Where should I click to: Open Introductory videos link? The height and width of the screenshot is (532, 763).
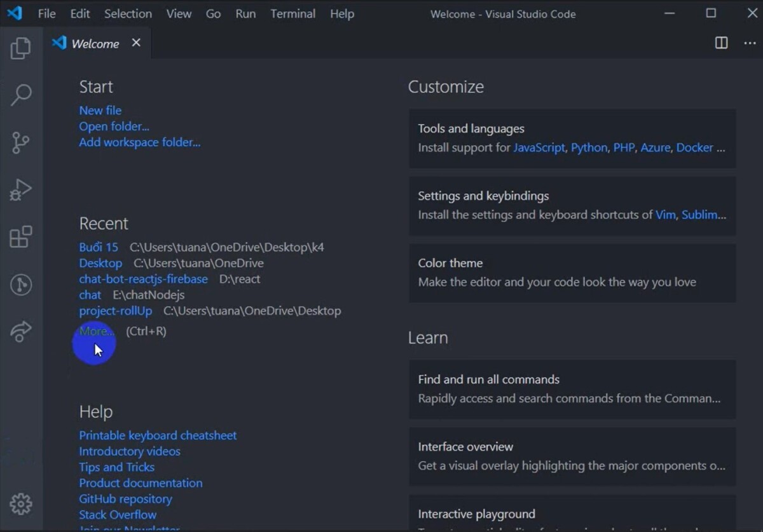(x=130, y=451)
